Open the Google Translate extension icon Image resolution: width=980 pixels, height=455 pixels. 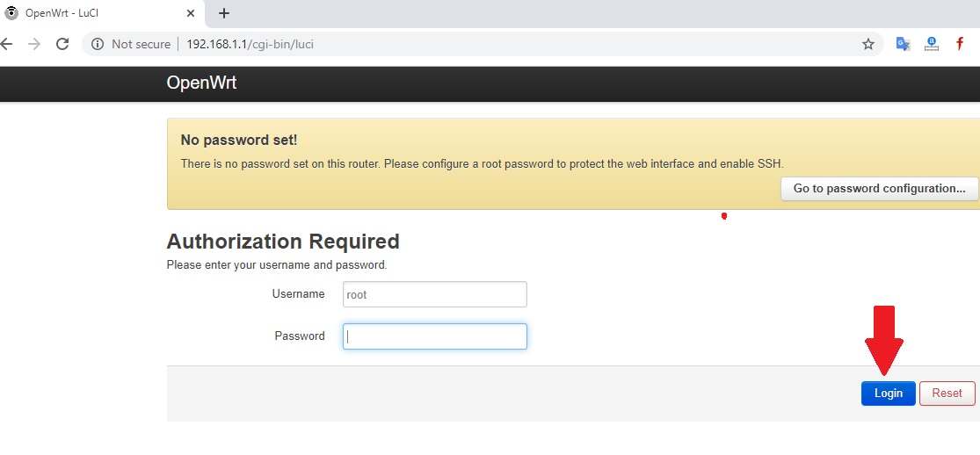903,44
